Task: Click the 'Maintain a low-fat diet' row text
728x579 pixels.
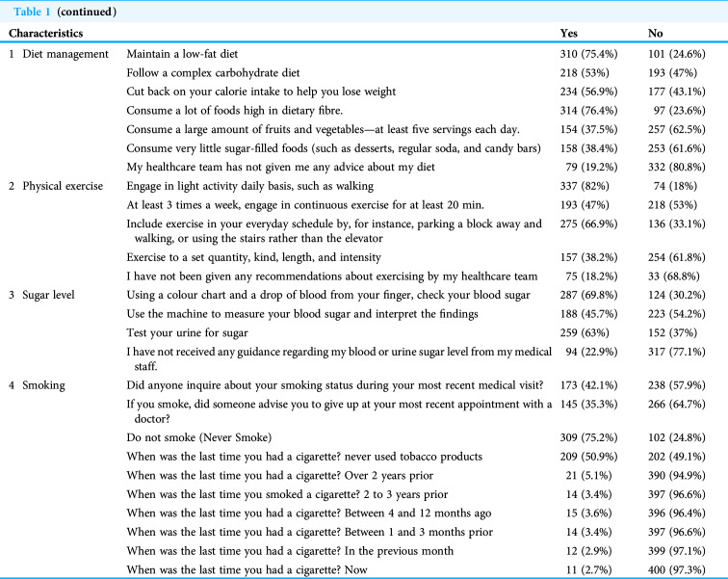Action: pos(182,54)
